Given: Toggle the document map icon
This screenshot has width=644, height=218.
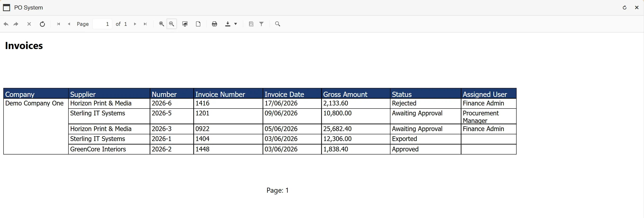Looking at the screenshot, I should click(251, 24).
